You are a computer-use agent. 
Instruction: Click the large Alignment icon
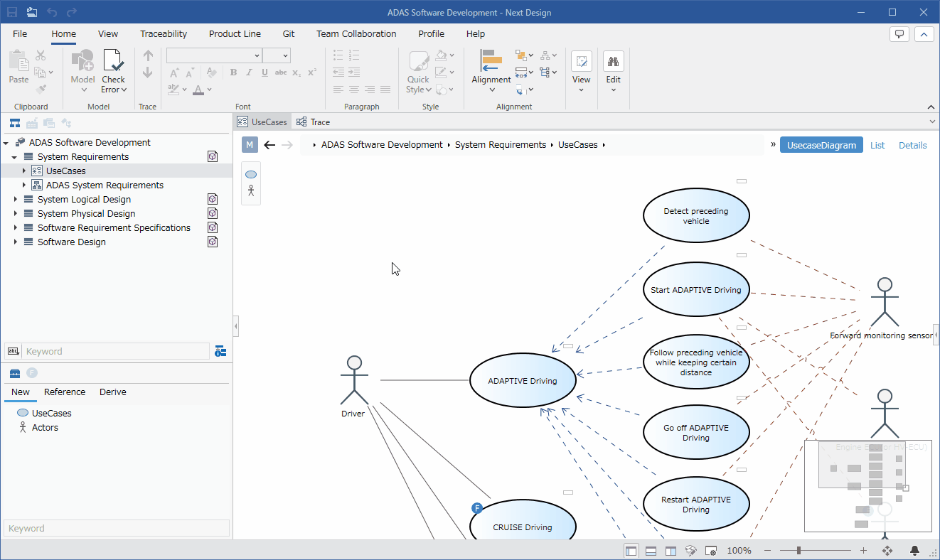point(491,60)
